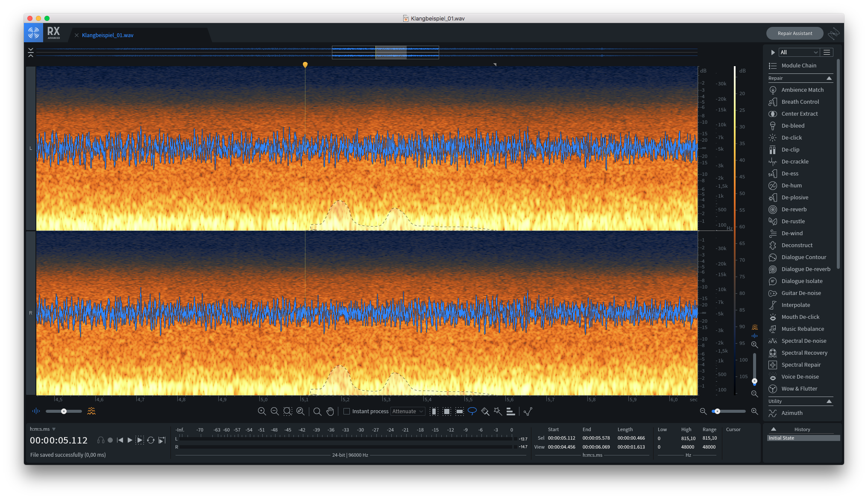
Task: Open the Attenuate mode dropdown
Action: (x=408, y=411)
